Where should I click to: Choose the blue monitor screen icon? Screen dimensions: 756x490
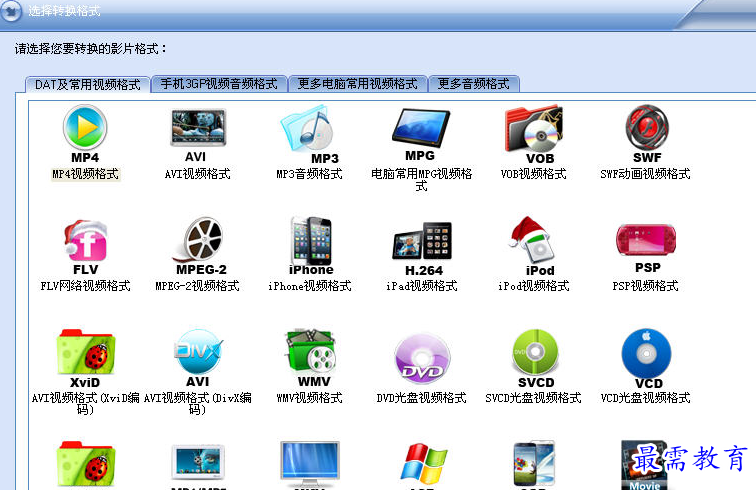(x=310, y=464)
